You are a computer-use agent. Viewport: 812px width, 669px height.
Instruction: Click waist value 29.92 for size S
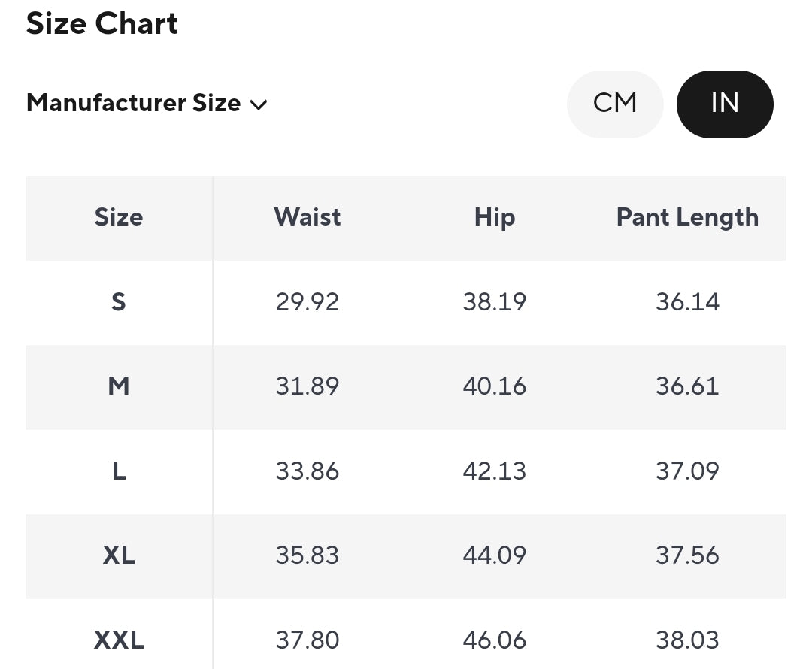308,302
